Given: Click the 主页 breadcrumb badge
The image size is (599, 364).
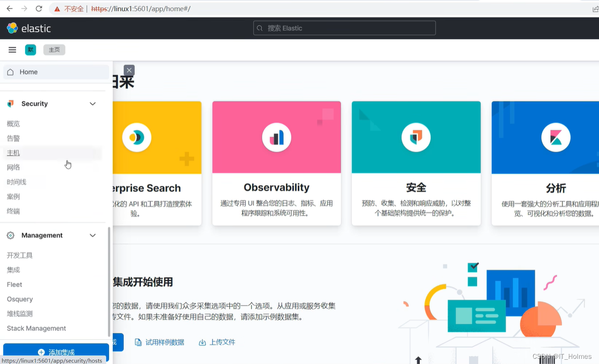Looking at the screenshot, I should [55, 50].
